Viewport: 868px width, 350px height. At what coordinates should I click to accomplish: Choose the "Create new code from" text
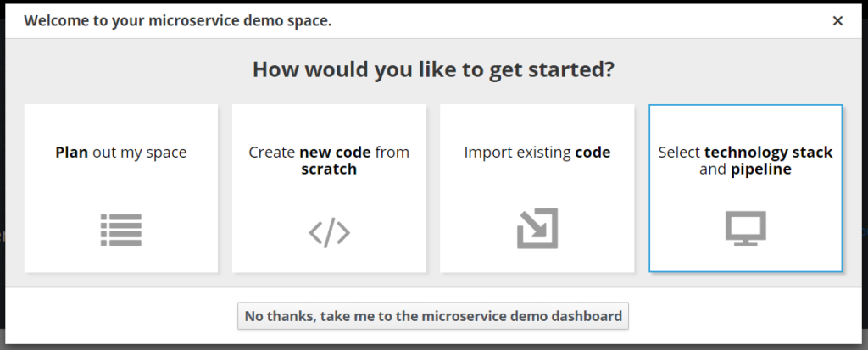(x=329, y=153)
